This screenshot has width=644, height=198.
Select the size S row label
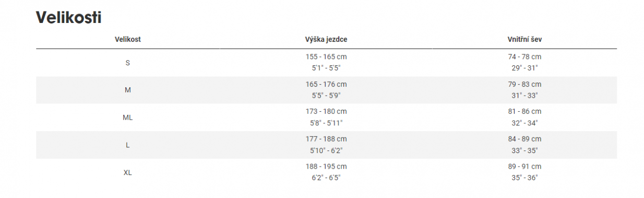tap(128, 63)
